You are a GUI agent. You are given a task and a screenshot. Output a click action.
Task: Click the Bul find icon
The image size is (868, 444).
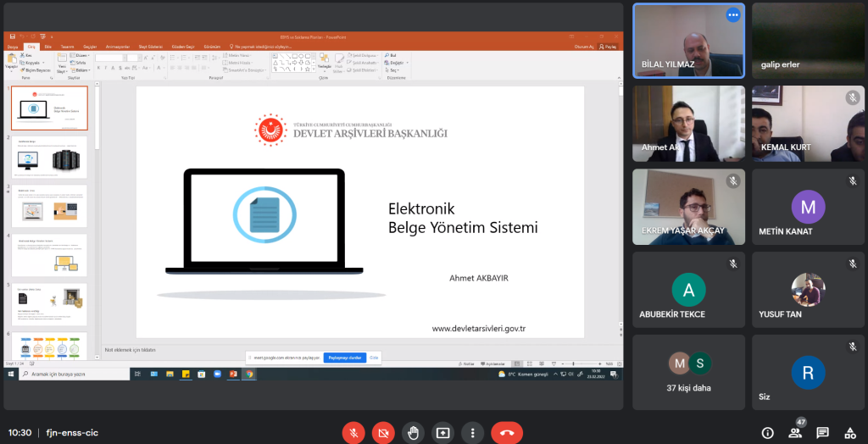coord(390,55)
